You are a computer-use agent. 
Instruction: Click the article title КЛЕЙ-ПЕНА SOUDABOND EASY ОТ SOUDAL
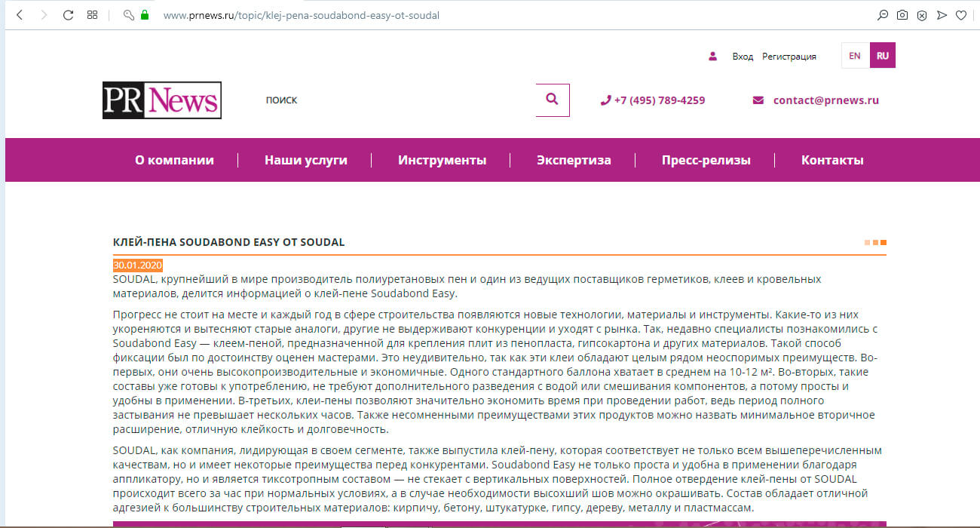[228, 242]
